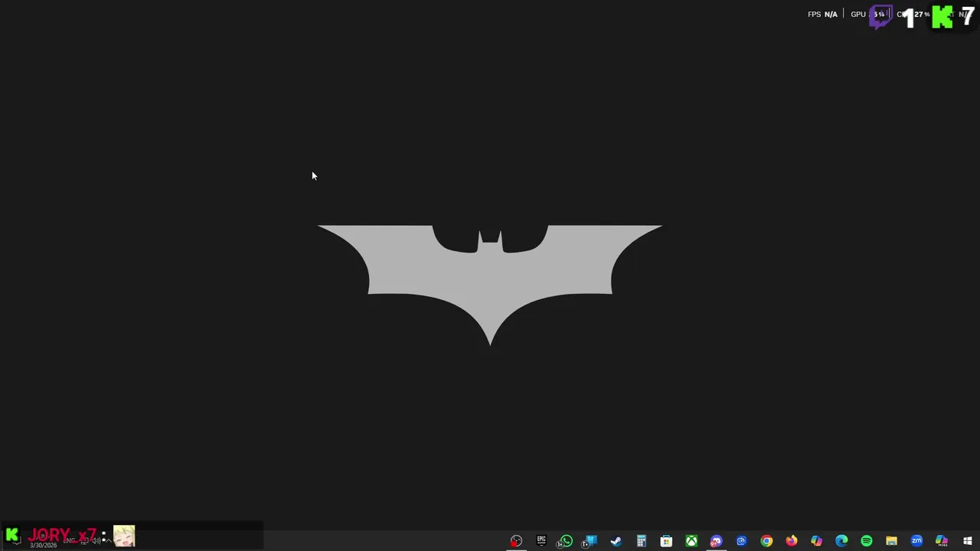
Task: Click the Windows Start button
Action: pyautogui.click(x=967, y=541)
